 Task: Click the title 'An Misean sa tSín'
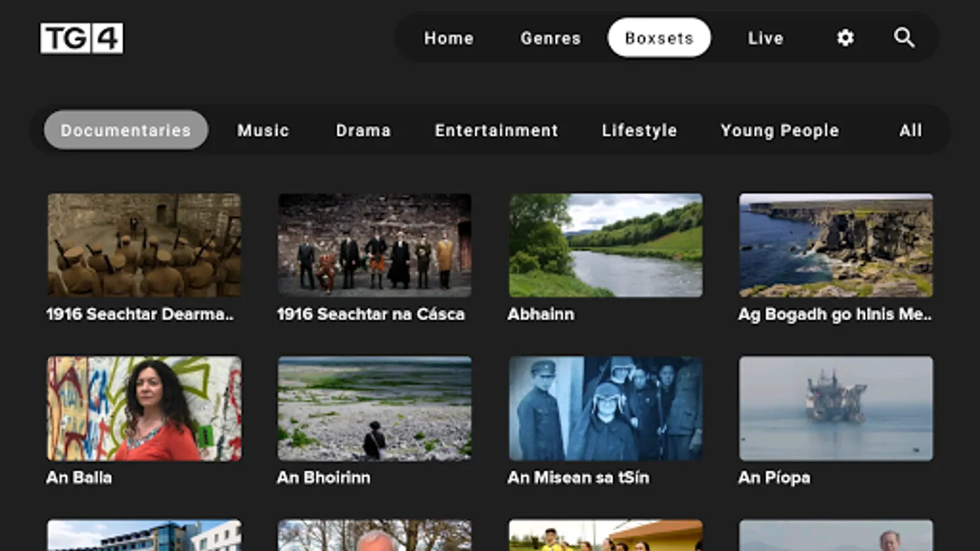(x=578, y=478)
